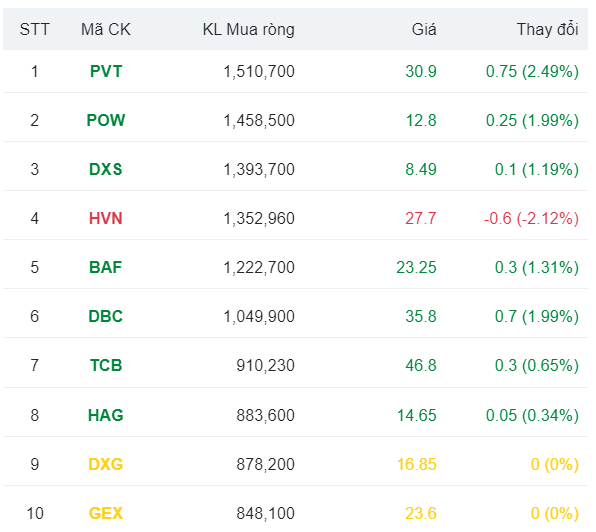Click DXG change 0 (0%)
The height and width of the screenshot is (532, 596).
click(x=555, y=464)
